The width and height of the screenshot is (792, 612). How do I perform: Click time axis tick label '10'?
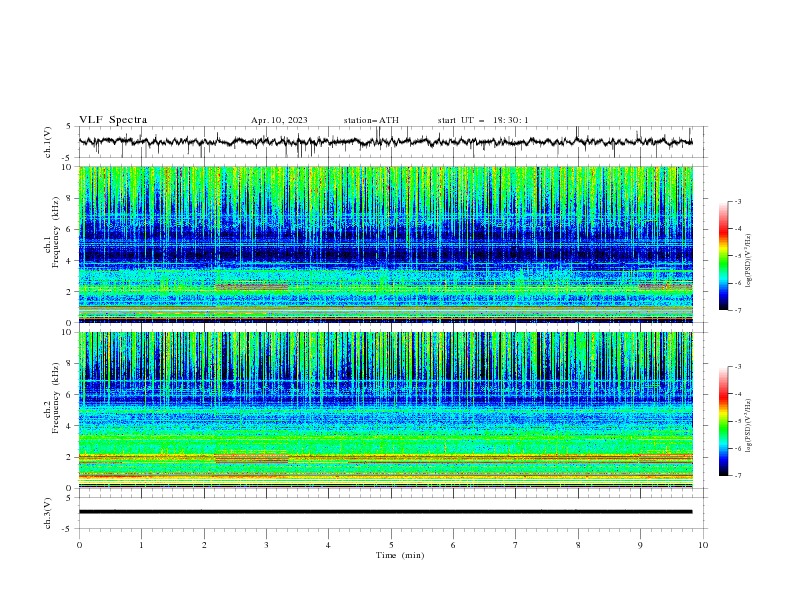click(703, 545)
